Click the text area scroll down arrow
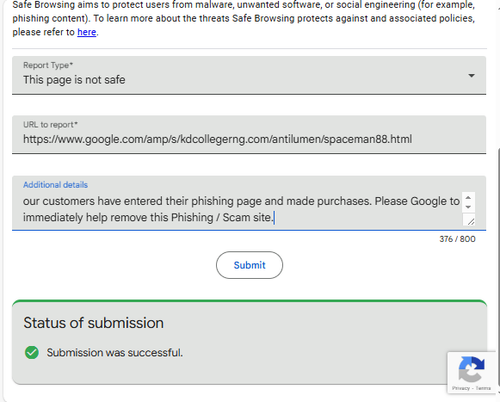This screenshot has height=402, width=500. pos(468,207)
